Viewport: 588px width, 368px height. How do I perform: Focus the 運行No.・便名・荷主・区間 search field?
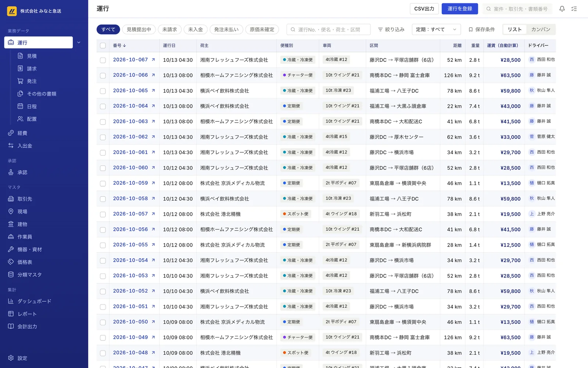(328, 29)
